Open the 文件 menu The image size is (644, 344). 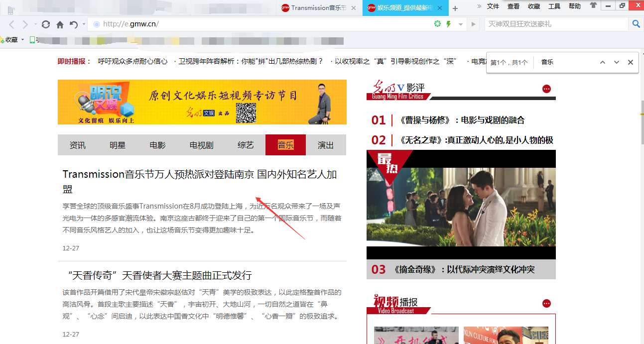click(493, 6)
